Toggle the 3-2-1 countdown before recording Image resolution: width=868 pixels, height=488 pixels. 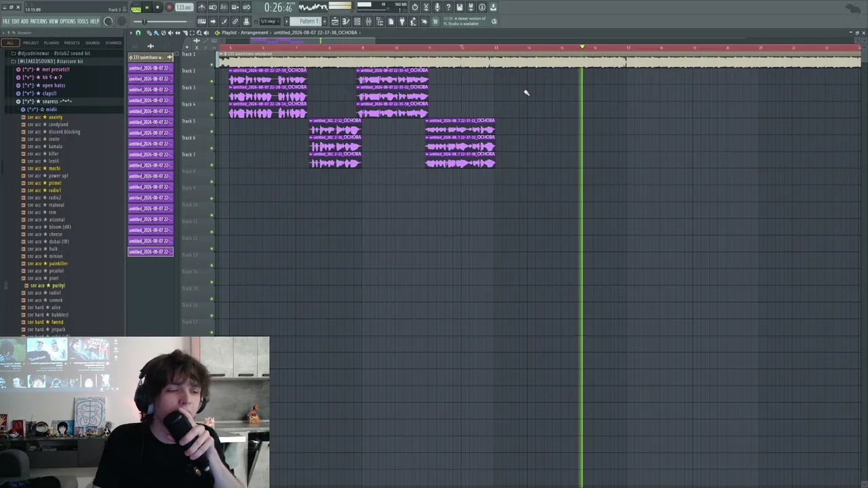point(224,7)
